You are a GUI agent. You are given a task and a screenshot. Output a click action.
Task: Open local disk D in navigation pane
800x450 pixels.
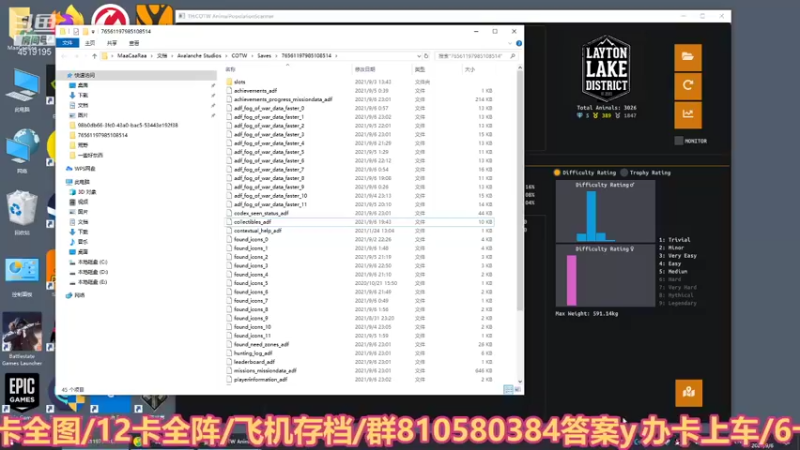click(x=92, y=272)
